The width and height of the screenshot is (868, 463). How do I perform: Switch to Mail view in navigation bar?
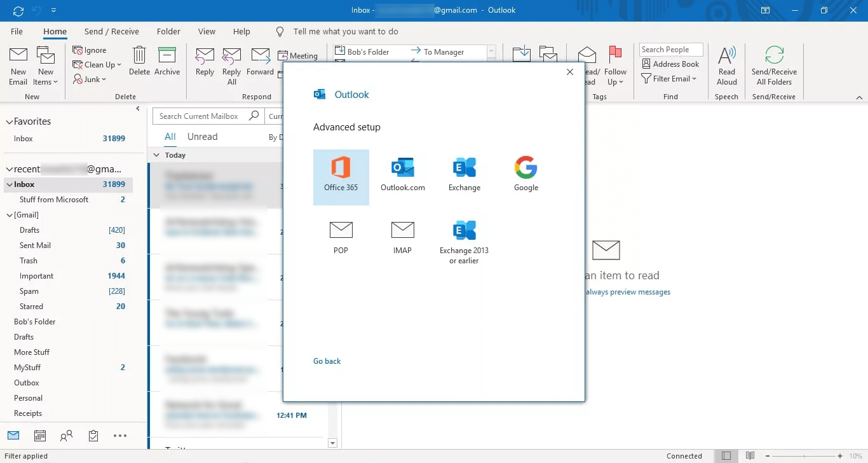[x=13, y=436]
